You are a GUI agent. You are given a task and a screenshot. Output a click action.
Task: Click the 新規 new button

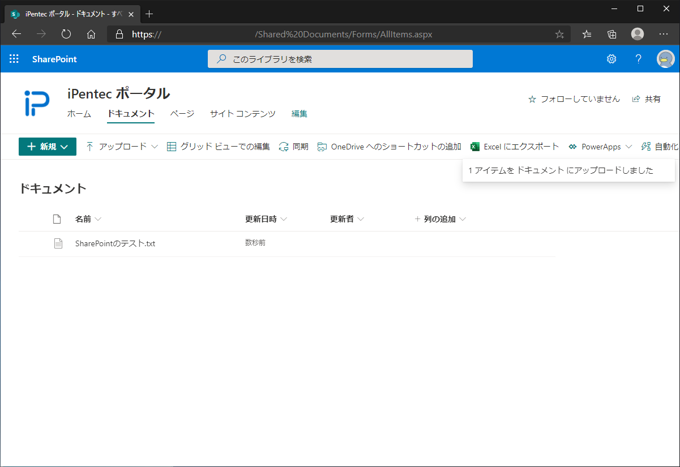(47, 147)
